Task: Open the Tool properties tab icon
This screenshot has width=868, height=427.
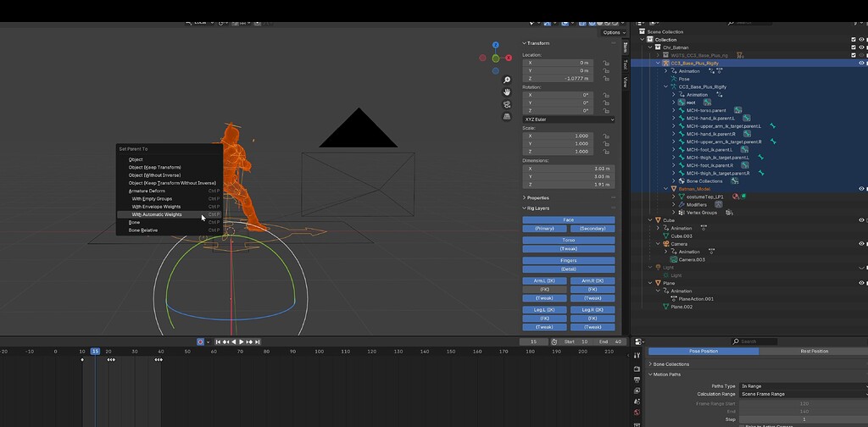Action: tap(637, 356)
